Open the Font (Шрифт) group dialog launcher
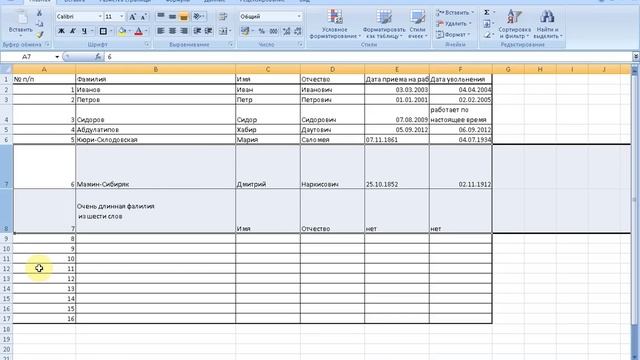This screenshot has width=640, height=360. (147, 44)
